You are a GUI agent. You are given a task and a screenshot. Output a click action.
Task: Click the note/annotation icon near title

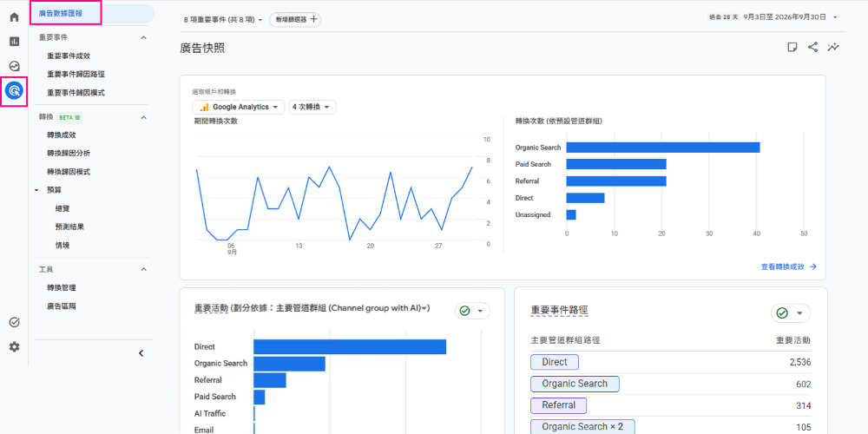click(x=792, y=48)
